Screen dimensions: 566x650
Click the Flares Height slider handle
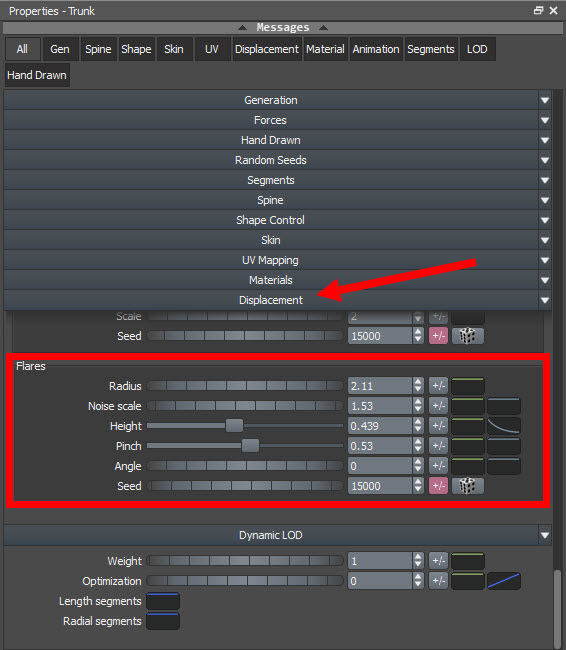[234, 426]
